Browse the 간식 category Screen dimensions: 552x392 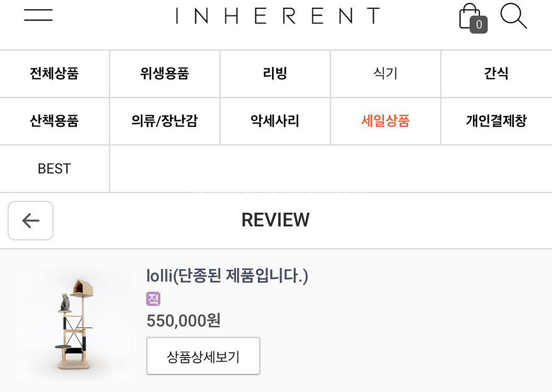click(x=496, y=74)
